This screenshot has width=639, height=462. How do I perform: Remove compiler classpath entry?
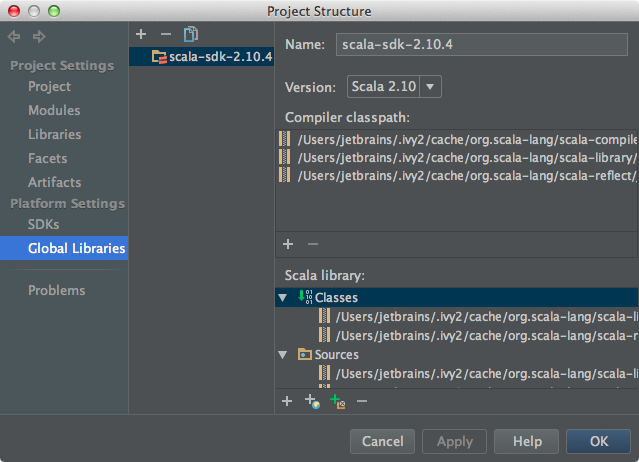313,244
